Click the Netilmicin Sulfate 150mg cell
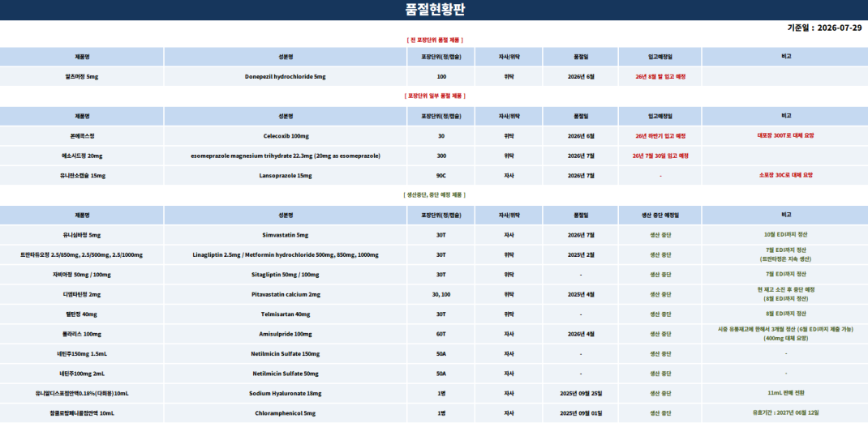This screenshot has height=423, width=868. point(285,354)
